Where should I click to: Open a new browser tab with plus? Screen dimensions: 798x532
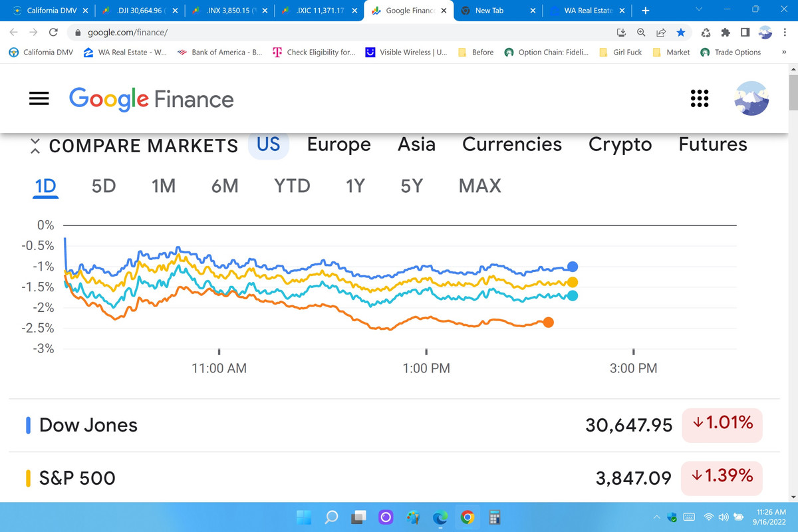tap(645, 11)
